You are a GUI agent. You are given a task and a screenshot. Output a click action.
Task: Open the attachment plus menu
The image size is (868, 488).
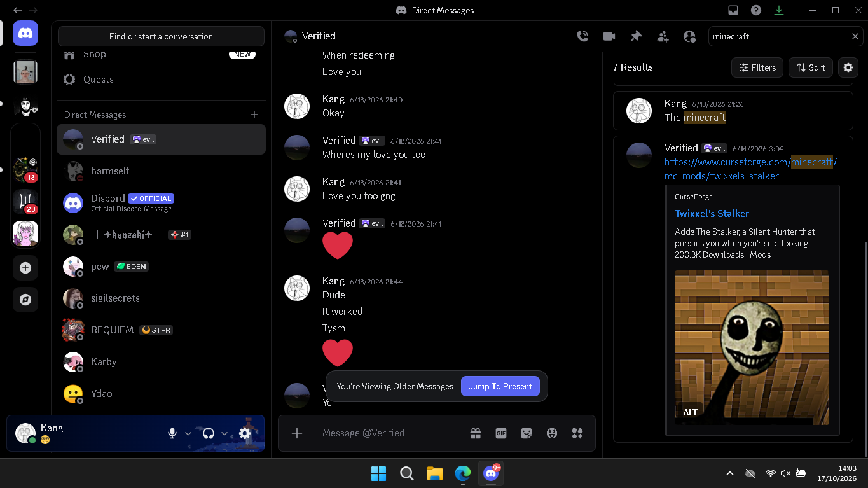click(x=297, y=433)
